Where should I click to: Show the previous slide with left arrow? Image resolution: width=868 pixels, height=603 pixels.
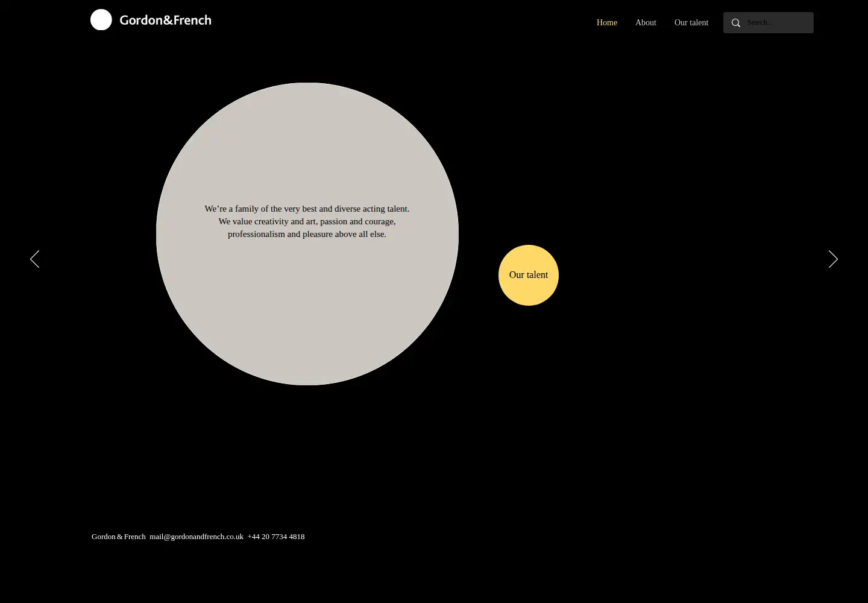[35, 259]
